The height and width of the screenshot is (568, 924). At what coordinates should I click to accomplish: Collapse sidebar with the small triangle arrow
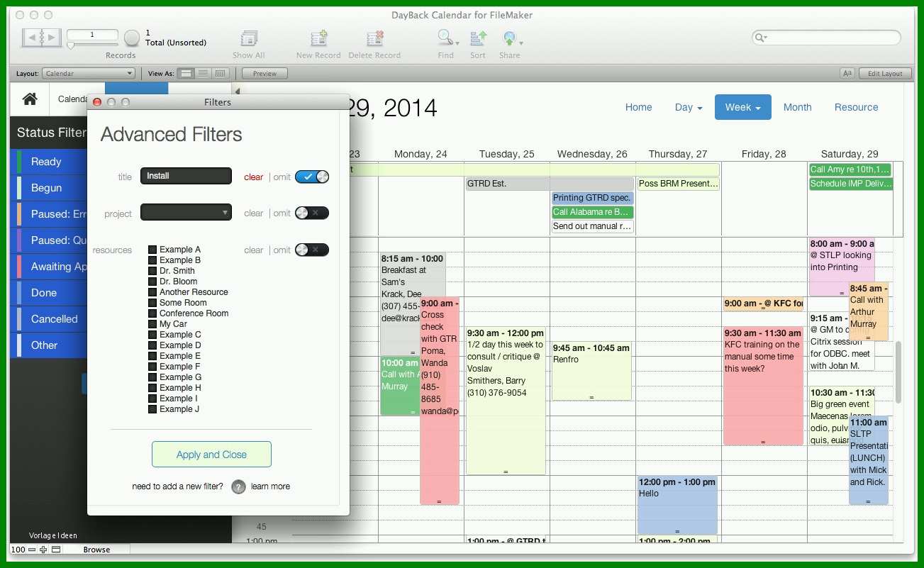pos(237,91)
